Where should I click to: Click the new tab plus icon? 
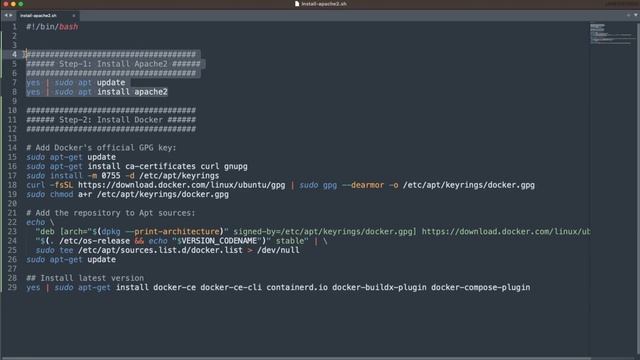coord(628,15)
